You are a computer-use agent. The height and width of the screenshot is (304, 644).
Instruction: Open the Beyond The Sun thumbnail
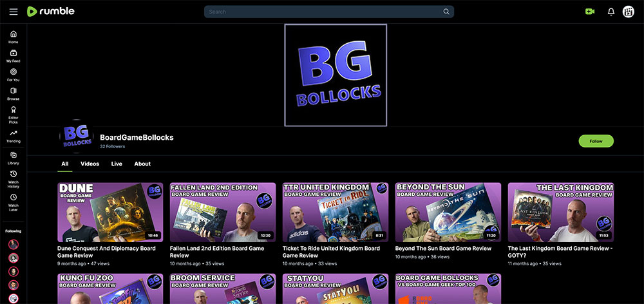click(x=448, y=212)
